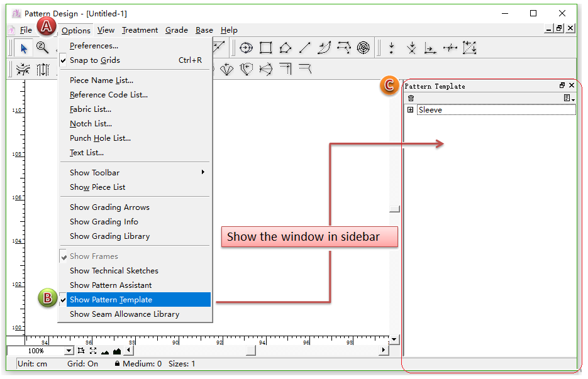This screenshot has width=588, height=379.
Task: Open Preferences from Options menu
Action: 94,46
